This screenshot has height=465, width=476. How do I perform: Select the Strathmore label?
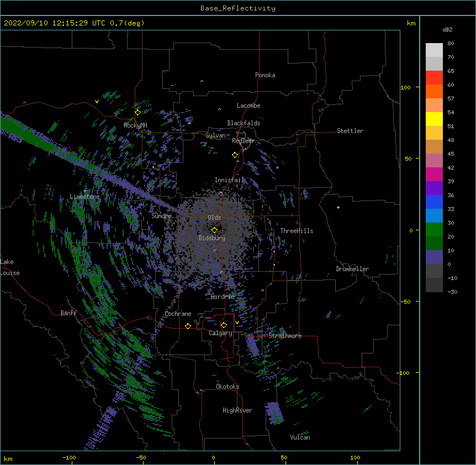point(285,336)
